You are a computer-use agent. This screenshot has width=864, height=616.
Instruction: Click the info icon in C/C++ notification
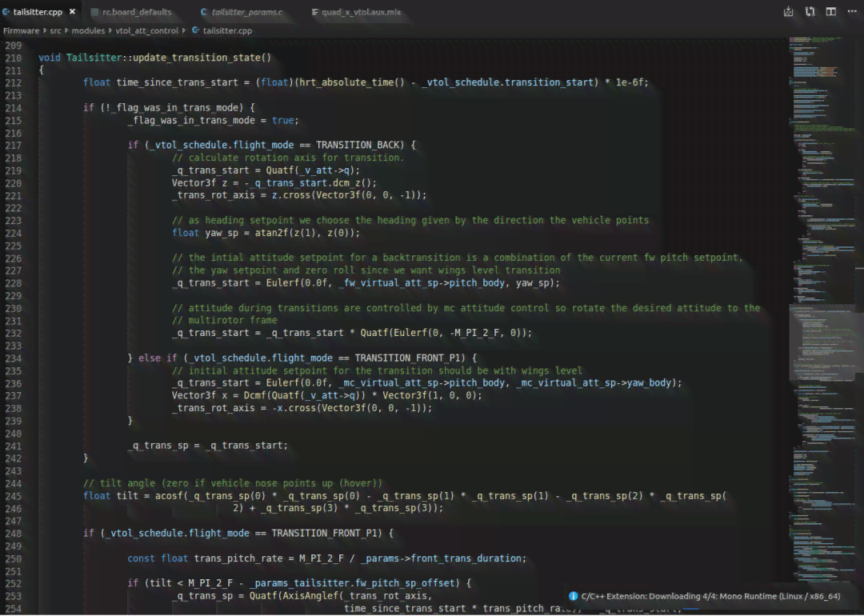[573, 596]
